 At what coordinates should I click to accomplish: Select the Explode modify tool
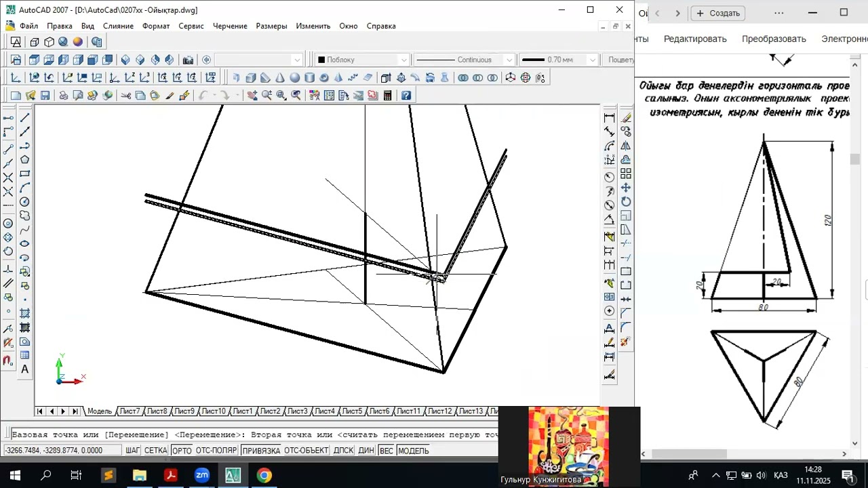(626, 342)
